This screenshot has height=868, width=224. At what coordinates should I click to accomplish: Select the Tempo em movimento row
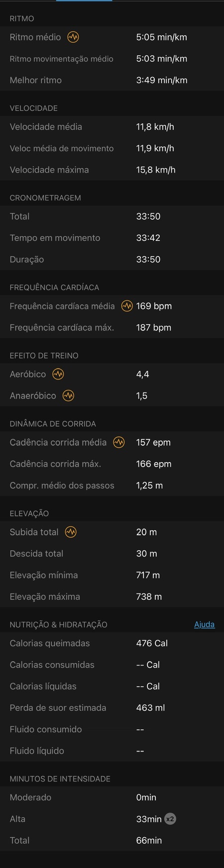[x=112, y=238]
